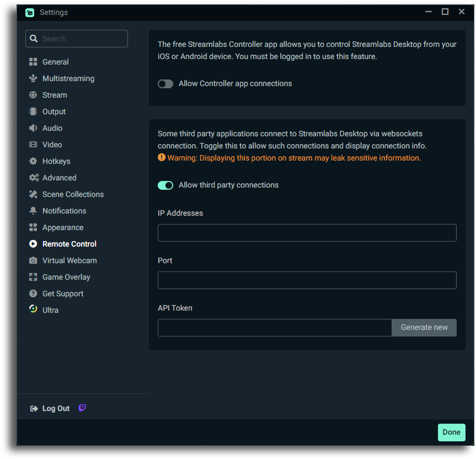Click Log Out text link

coord(56,409)
